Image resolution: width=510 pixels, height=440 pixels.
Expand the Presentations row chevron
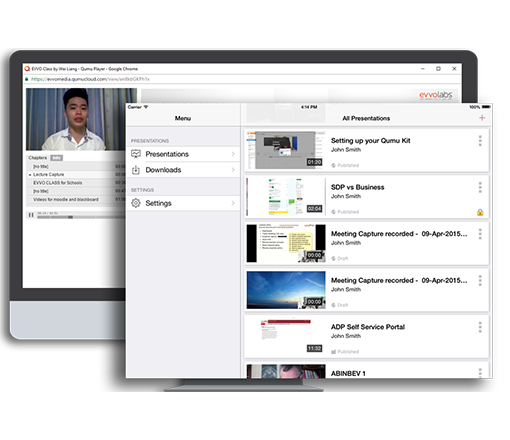click(233, 154)
